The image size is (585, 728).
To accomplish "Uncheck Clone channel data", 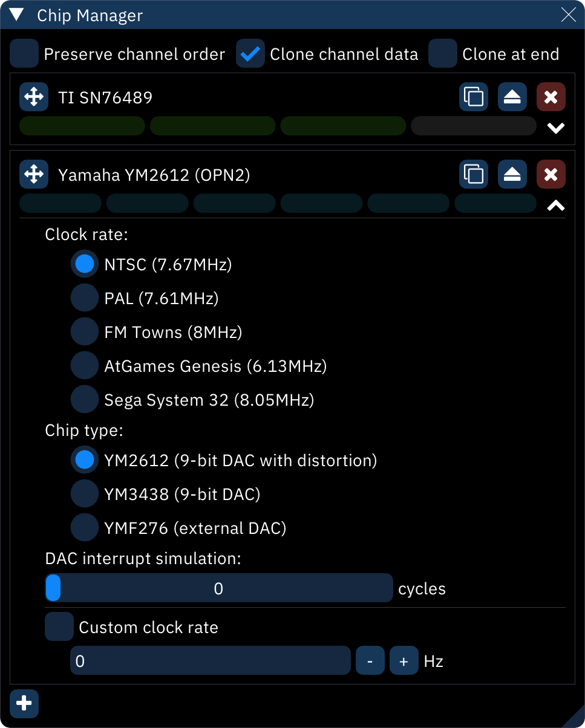I will point(250,54).
